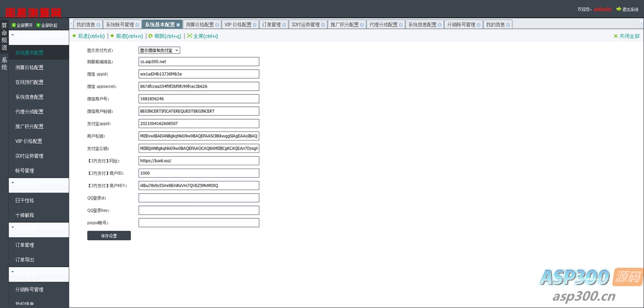
Task: Close the 订单管理 tab x icon
Action: pos(284,25)
